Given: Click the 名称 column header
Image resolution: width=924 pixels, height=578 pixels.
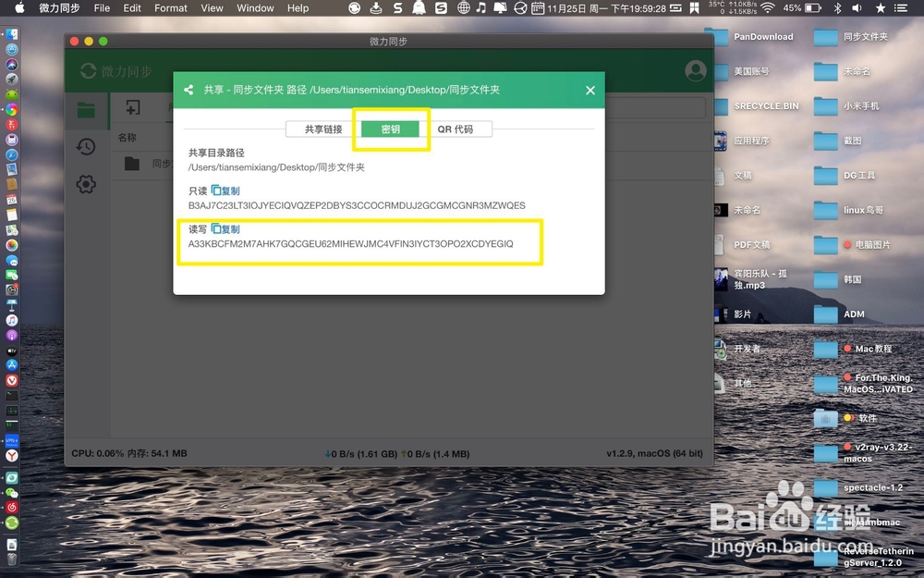Looking at the screenshot, I should pos(127,138).
